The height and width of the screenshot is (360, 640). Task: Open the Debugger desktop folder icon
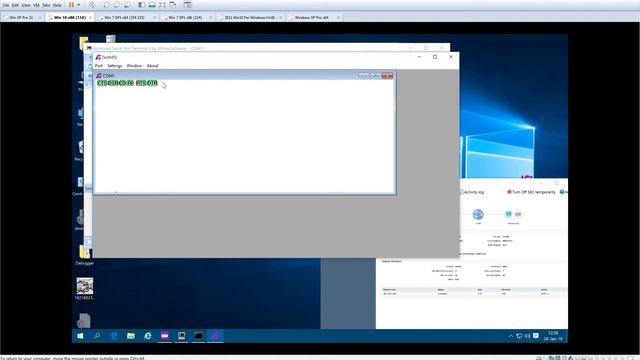click(84, 256)
